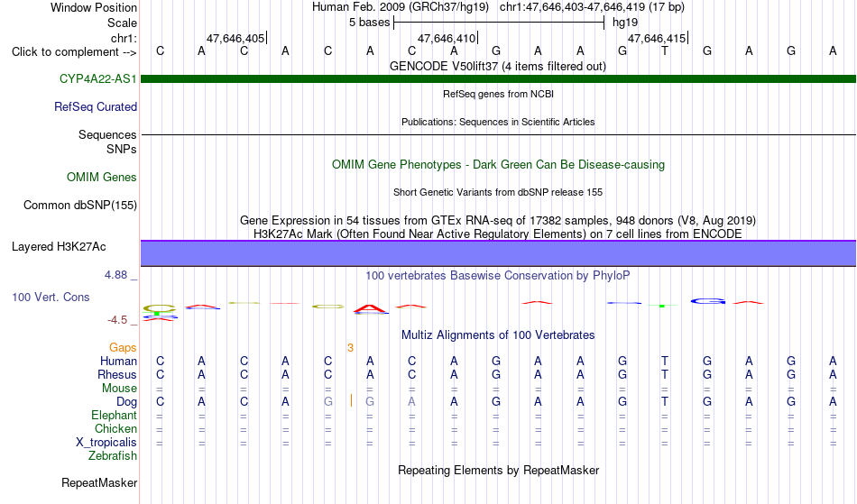This screenshot has height=504, width=857.
Task: Click the Sequences track label
Action: [x=107, y=134]
